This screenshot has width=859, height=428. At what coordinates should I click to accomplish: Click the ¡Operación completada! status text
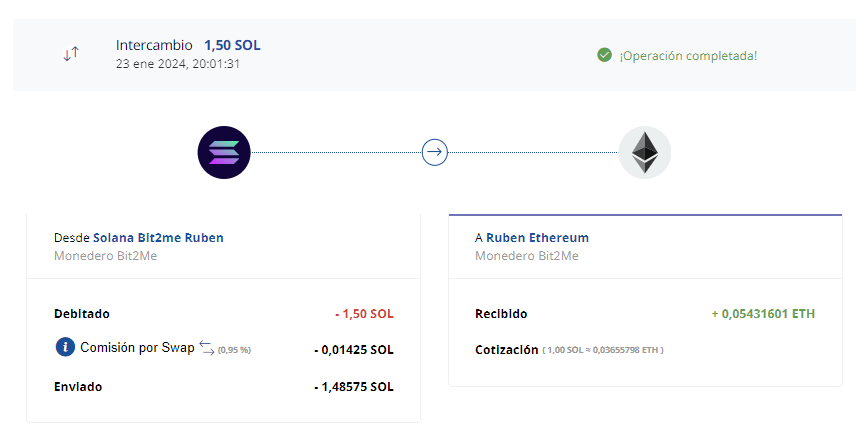pyautogui.click(x=688, y=55)
